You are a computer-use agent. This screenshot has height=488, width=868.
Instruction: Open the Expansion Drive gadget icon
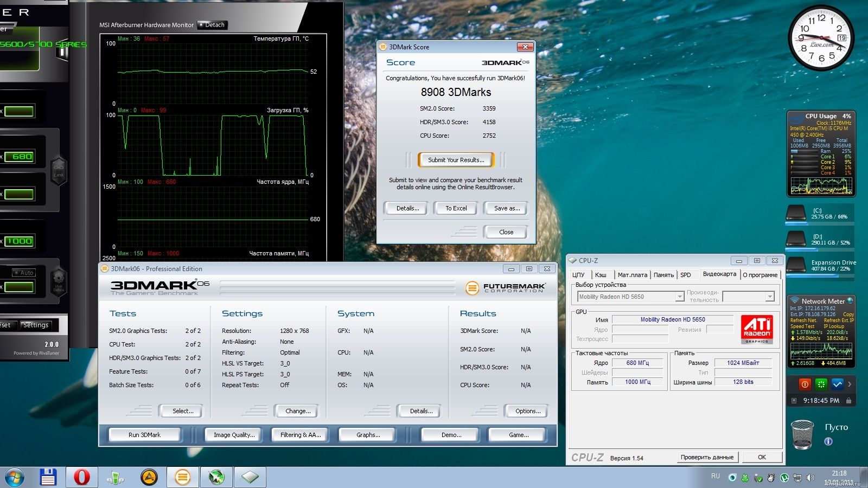pyautogui.click(x=796, y=266)
